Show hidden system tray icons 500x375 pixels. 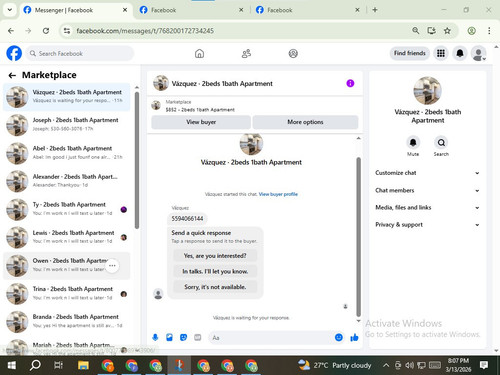click(x=386, y=365)
